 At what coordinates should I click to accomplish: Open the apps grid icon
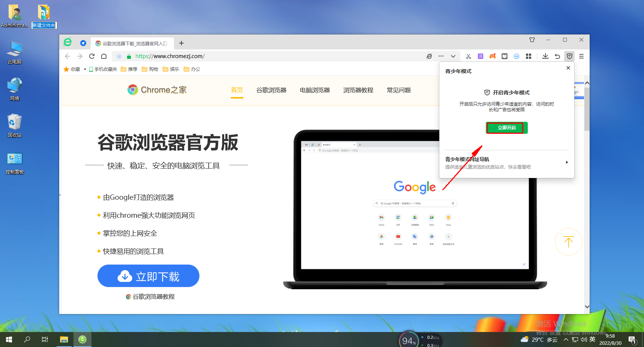point(529,56)
